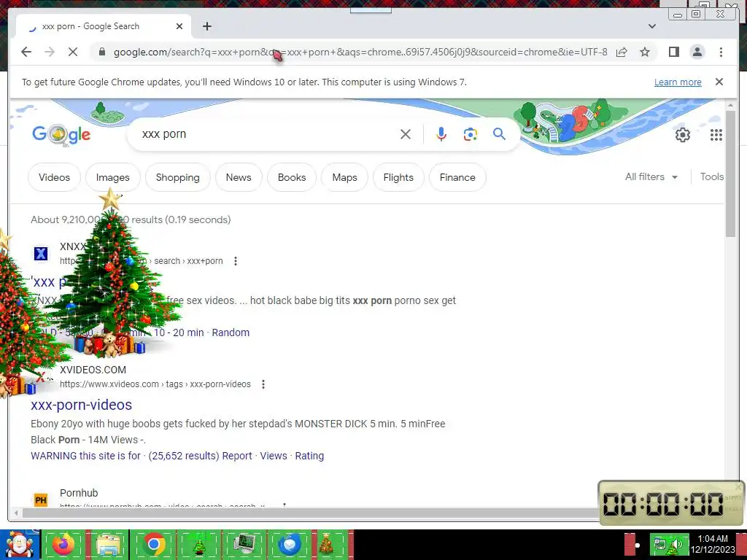Click the horizontal scrollbar at the window bottom
The height and width of the screenshot is (560, 747).
(x=309, y=513)
